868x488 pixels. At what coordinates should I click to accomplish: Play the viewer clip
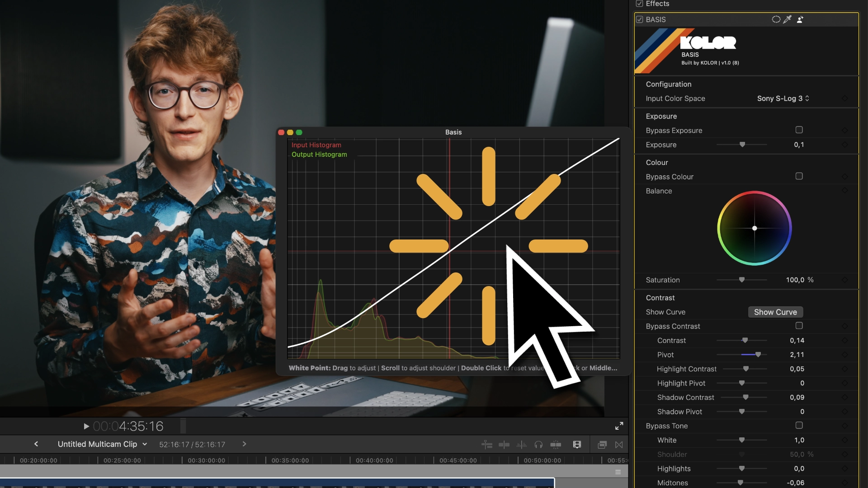(86, 426)
